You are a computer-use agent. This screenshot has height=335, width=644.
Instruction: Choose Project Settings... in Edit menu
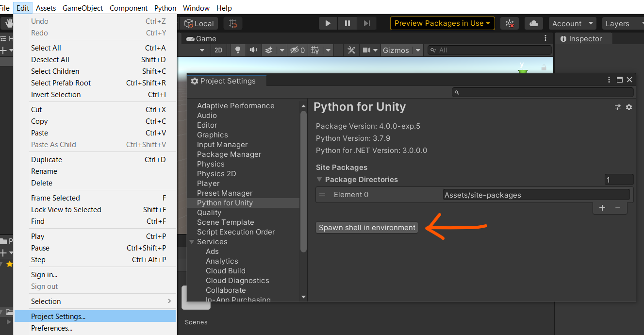tap(95, 316)
